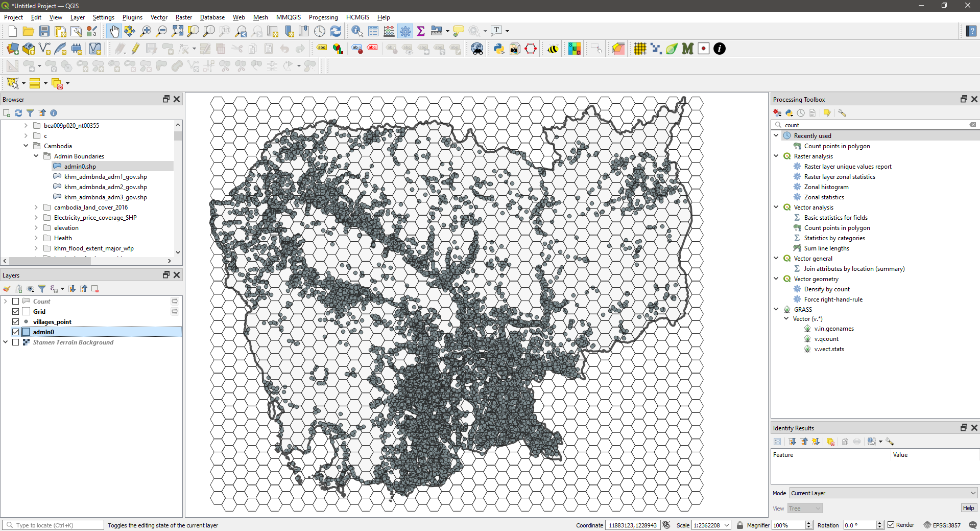Viewport: 980px width, 531px height.
Task: Select Count points in polygon under Recently used
Action: click(x=837, y=146)
